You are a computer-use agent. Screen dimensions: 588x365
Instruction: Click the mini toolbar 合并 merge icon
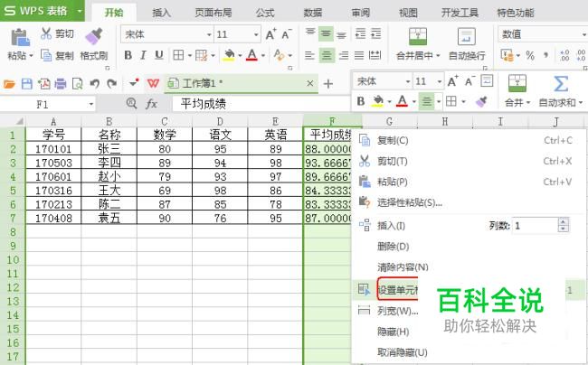(517, 83)
